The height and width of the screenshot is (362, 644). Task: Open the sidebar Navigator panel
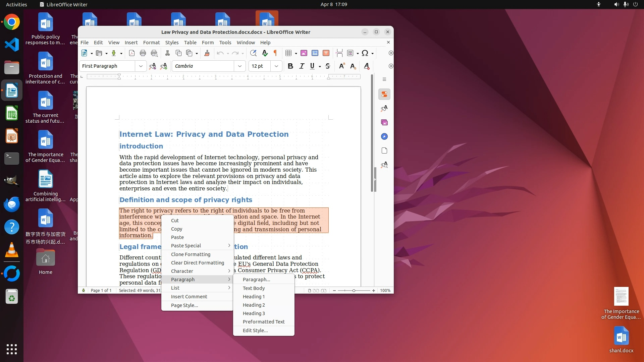coord(384,136)
